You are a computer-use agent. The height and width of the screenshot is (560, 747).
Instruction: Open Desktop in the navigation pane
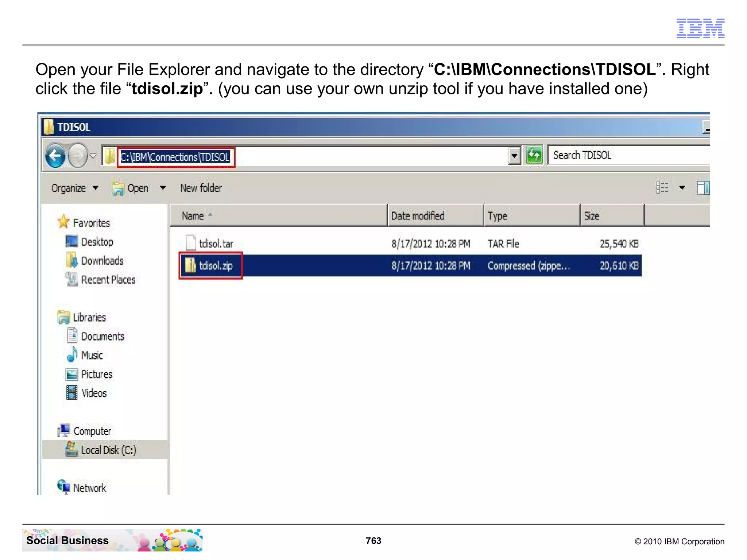tap(97, 242)
